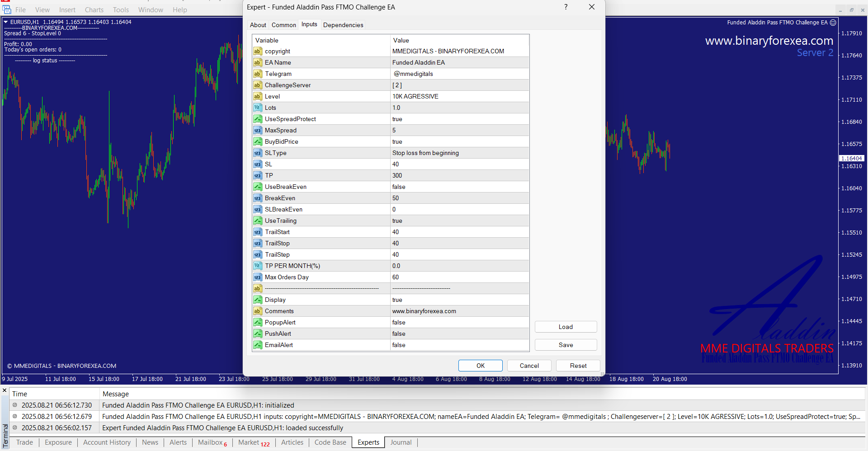Click the smiley icon beside the EA name on the chart
The width and height of the screenshot is (868, 451).
click(833, 23)
